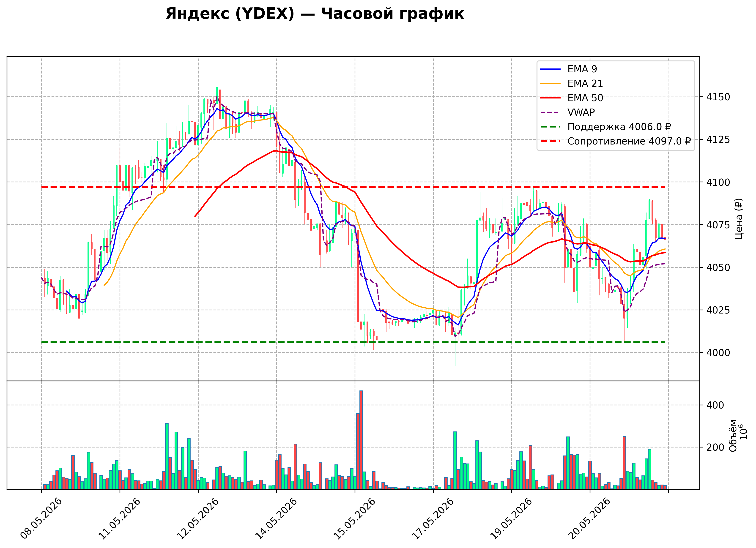Click price axis tick 4050

718,267
